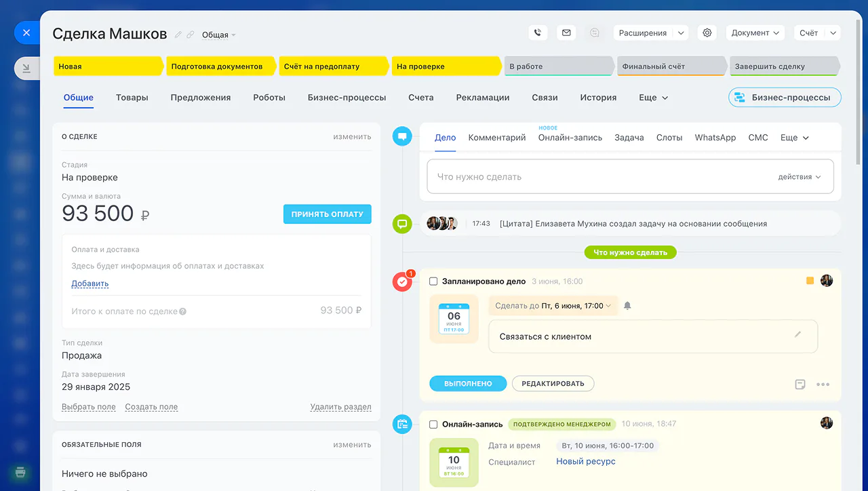Open the email envelope icon
Image resolution: width=868 pixels, height=491 pixels.
tap(566, 33)
